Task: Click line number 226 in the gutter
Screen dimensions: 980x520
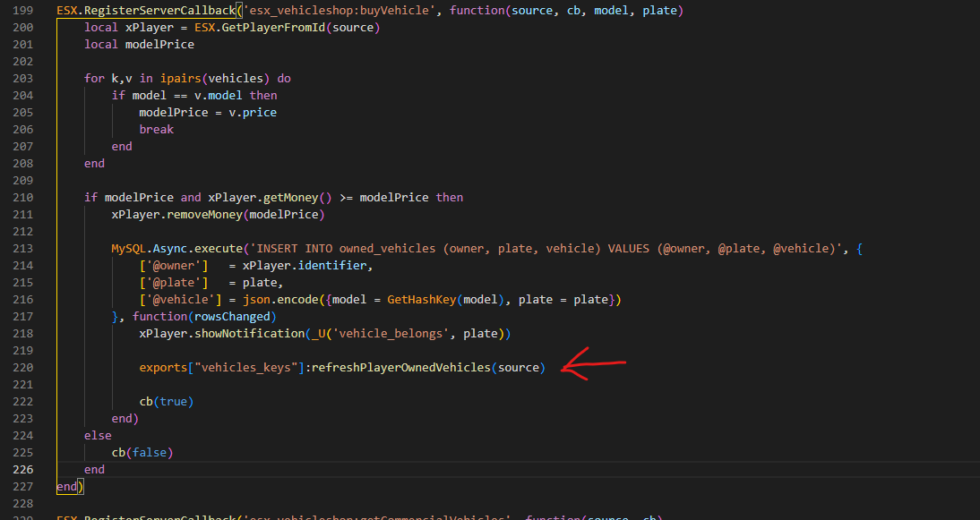Action: coord(22,469)
